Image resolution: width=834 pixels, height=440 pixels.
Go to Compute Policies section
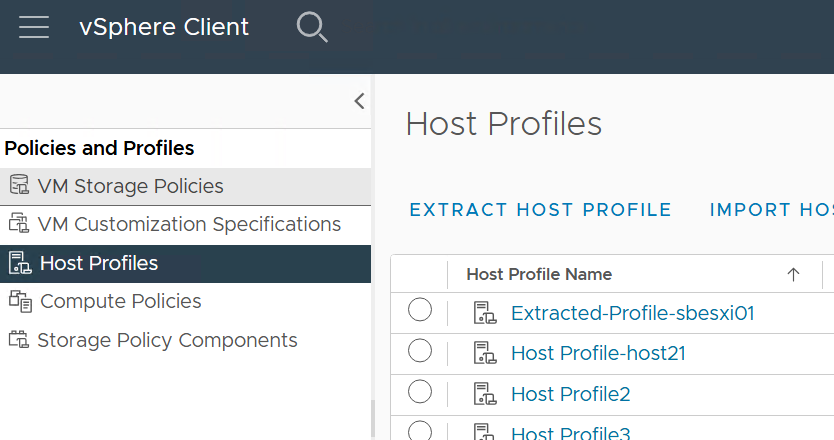click(120, 301)
